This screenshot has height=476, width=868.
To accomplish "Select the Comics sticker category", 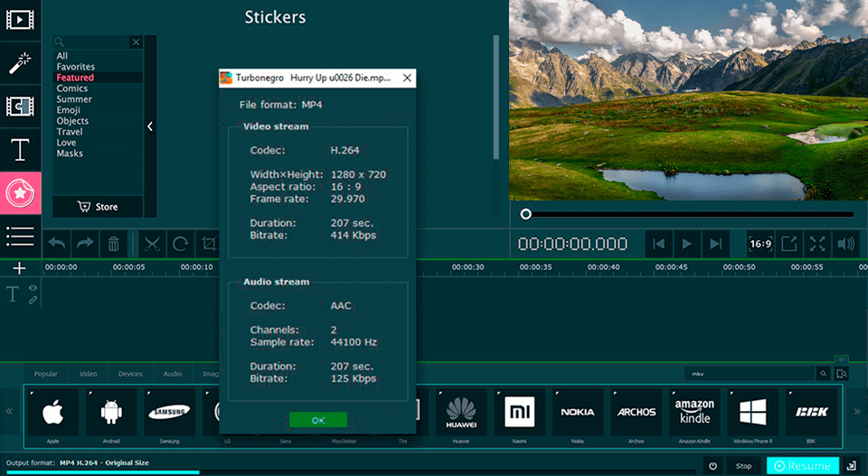I will pos(72,89).
